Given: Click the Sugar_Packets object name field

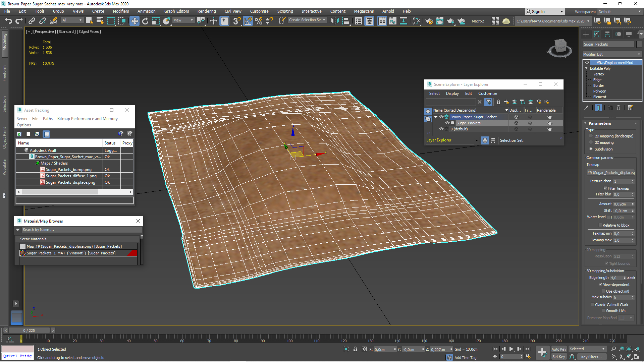Looking at the screenshot, I should (608, 44).
